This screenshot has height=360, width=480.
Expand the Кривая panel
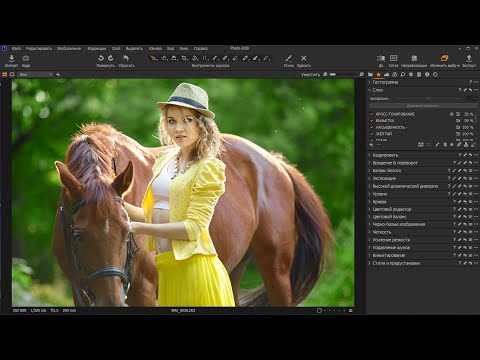[x=369, y=202]
